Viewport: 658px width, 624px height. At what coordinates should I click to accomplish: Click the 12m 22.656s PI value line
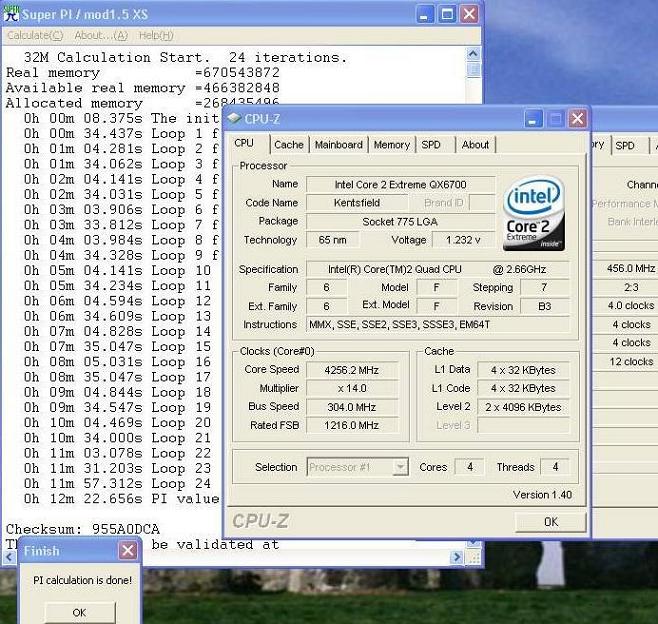pos(121,499)
